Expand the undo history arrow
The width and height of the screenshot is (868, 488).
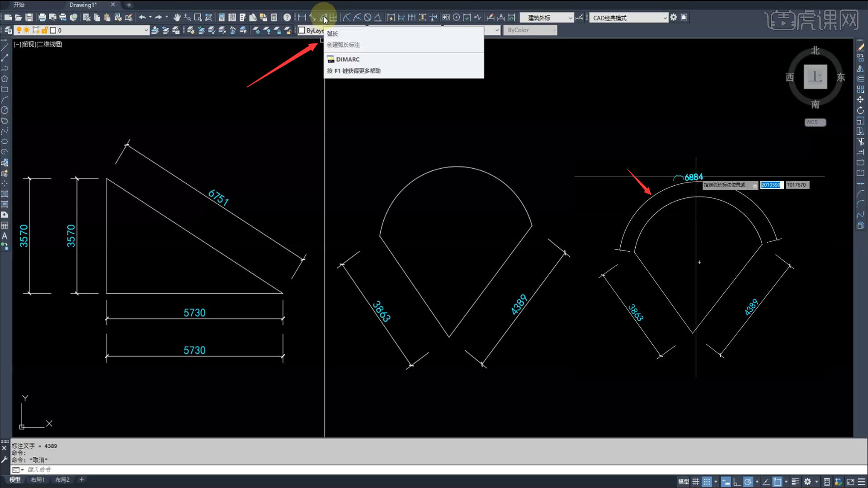(x=150, y=17)
